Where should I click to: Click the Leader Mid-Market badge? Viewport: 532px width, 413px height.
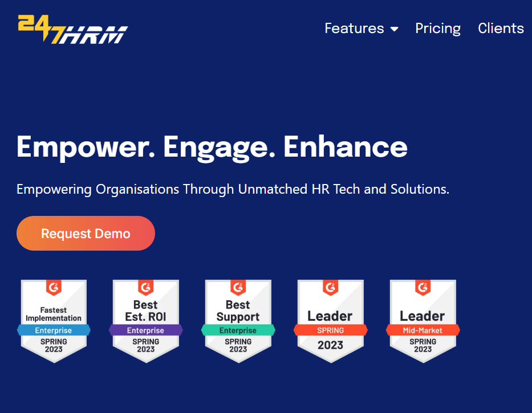pyautogui.click(x=423, y=321)
